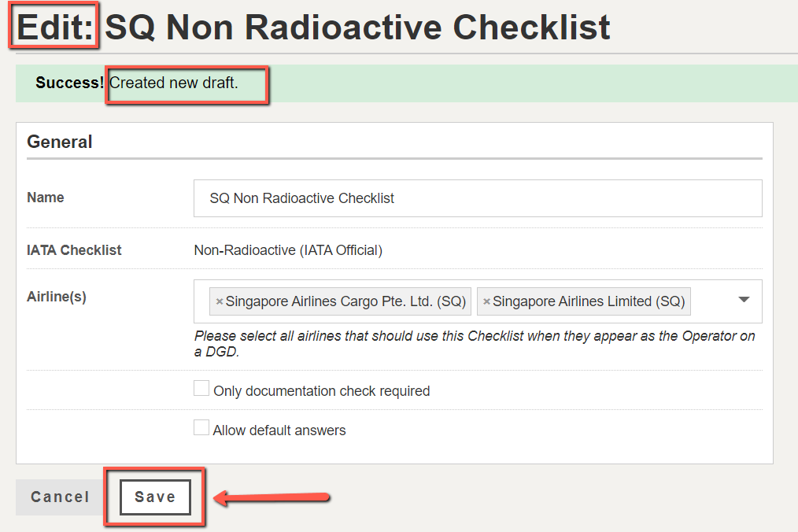Click the Only documentation check required label

pos(322,391)
